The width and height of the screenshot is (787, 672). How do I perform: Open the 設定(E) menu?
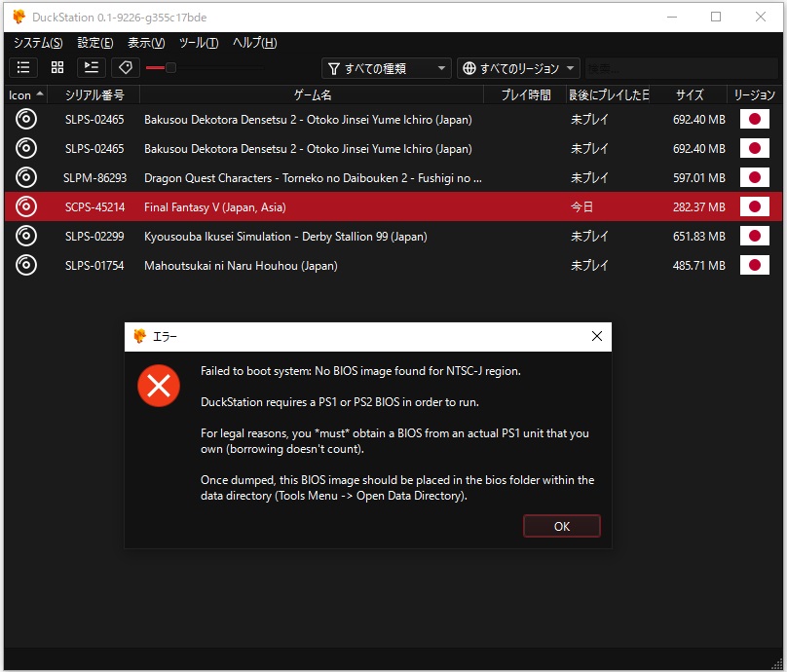click(x=94, y=43)
